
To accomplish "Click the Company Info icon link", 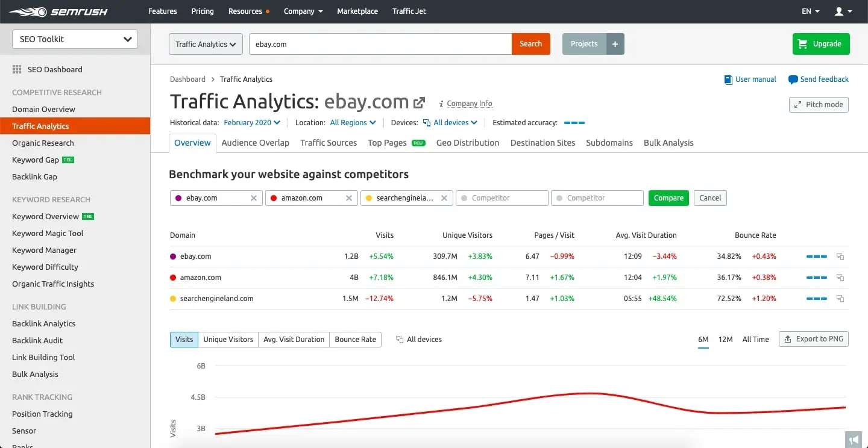I will [465, 104].
